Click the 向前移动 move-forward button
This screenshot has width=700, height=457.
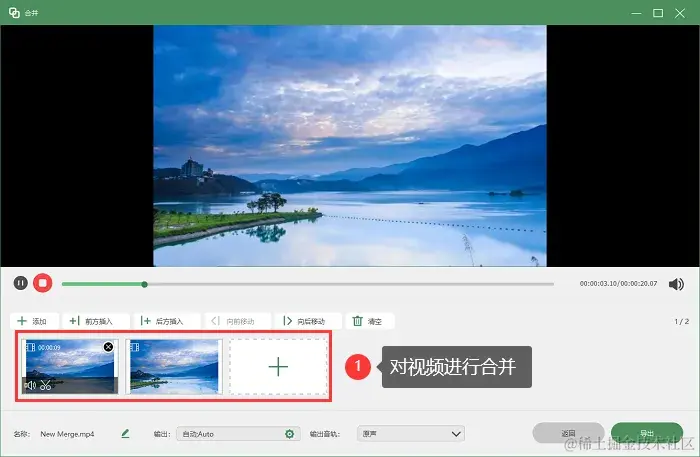click(x=238, y=321)
